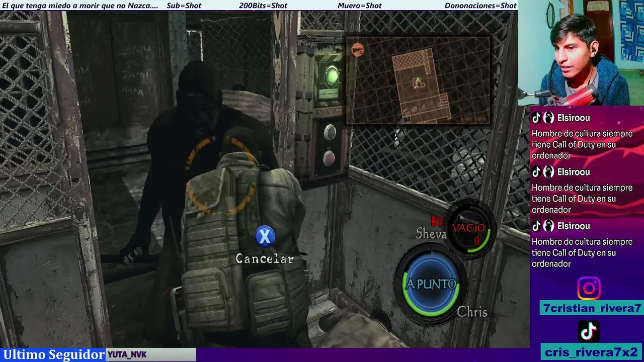This screenshot has width=644, height=362.
Task: Click the Dononaciones=Shot banner text
Action: [x=480, y=6]
